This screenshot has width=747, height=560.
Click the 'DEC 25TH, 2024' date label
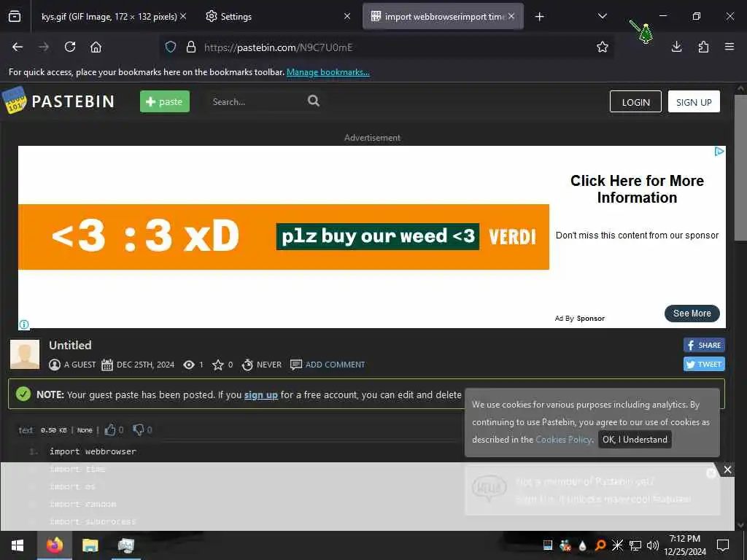click(145, 365)
